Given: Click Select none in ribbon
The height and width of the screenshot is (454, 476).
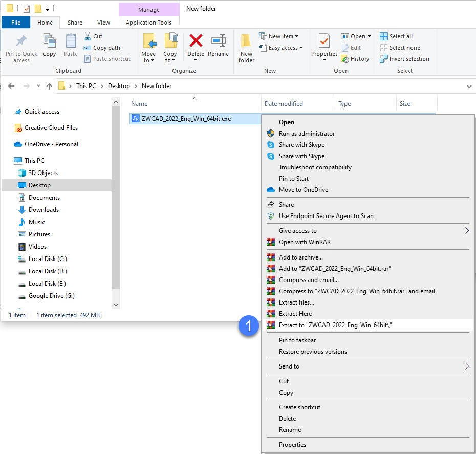Looking at the screenshot, I should click(x=400, y=48).
